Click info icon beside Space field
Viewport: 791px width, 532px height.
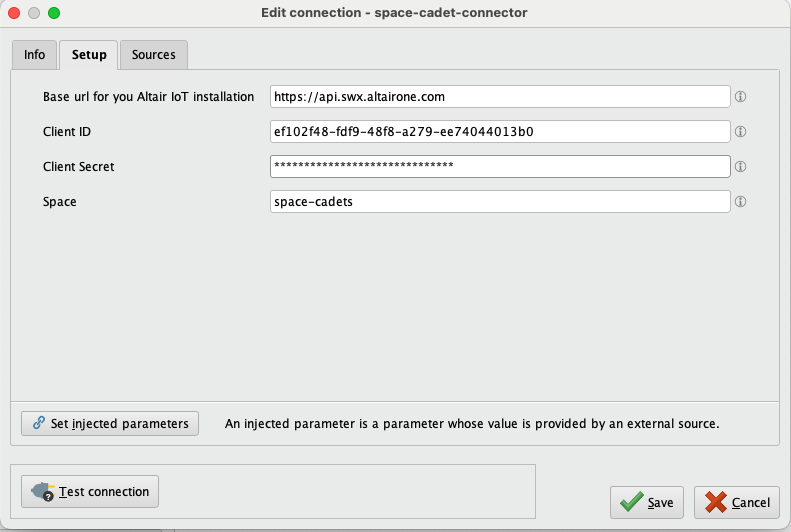click(x=741, y=202)
